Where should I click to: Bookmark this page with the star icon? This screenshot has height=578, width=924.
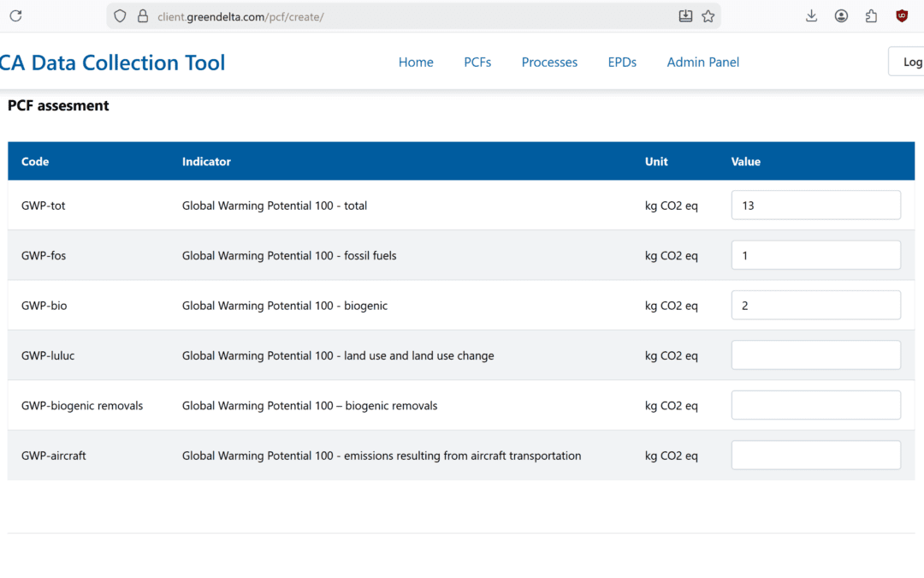click(708, 16)
